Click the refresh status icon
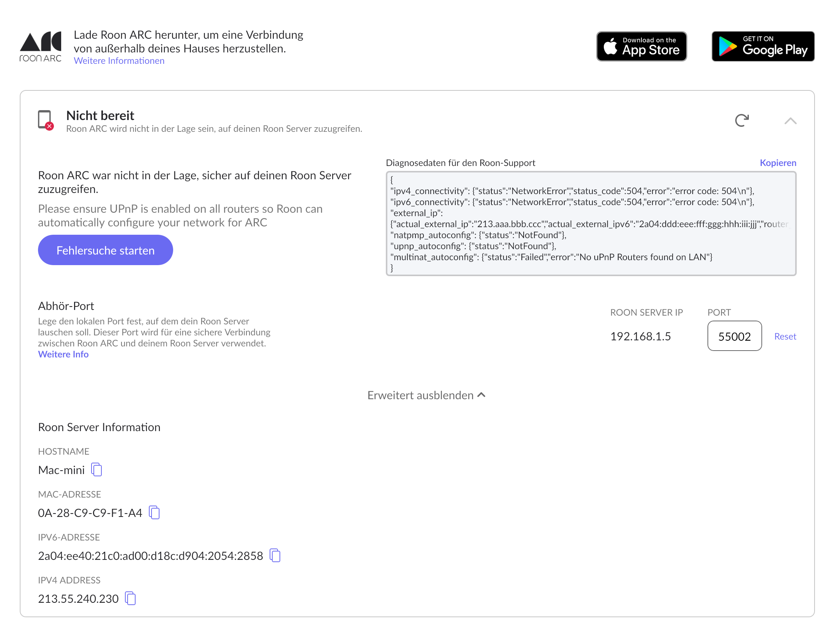This screenshot has width=840, height=629. pos(742,120)
